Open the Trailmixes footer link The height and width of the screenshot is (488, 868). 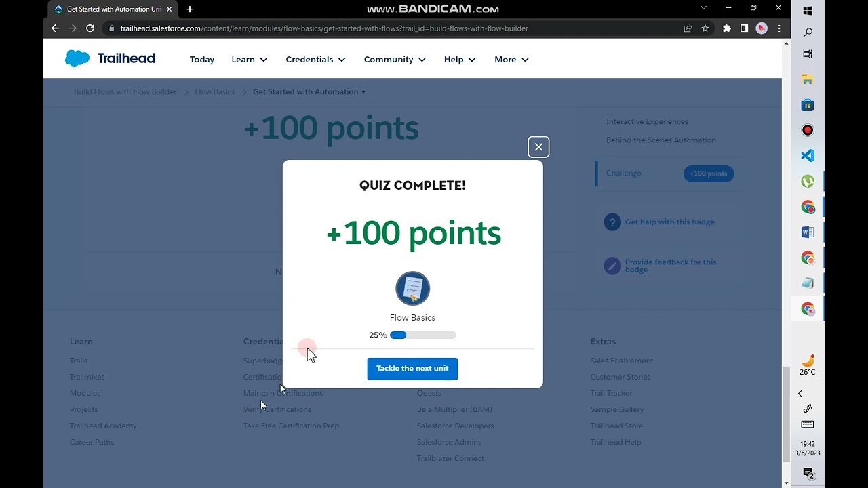coord(87,377)
